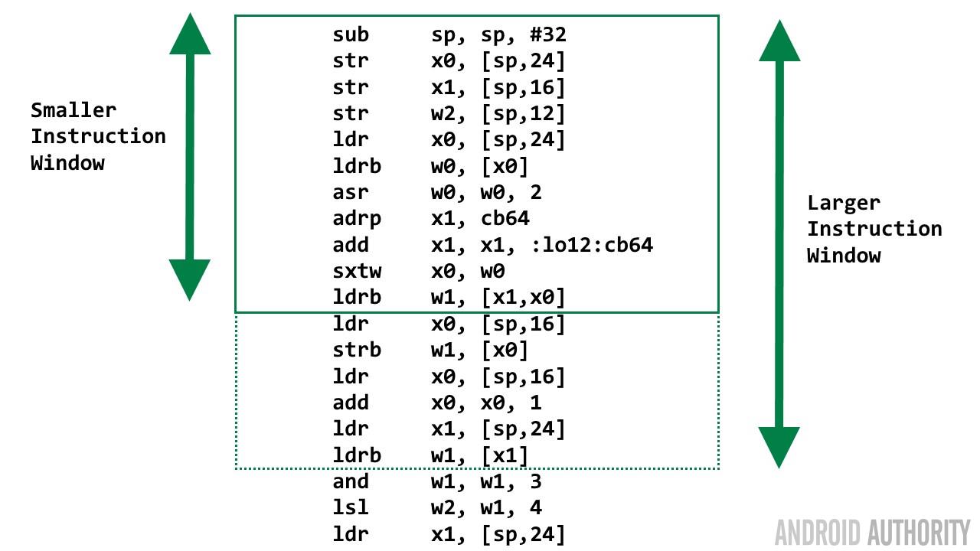
Task: Click the instruction "lsl w2, w1, 4"
Action: coord(437,507)
